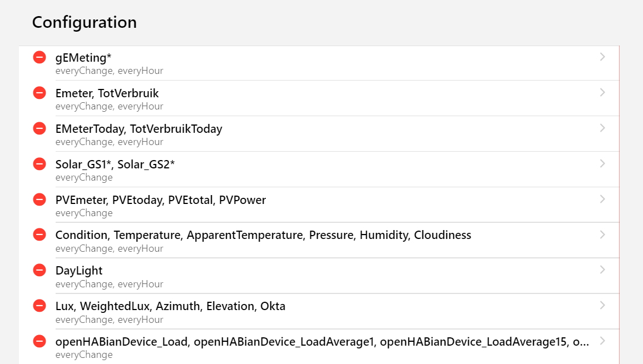Delete the EMeterToday, TotVerbruikToday row

click(x=39, y=128)
